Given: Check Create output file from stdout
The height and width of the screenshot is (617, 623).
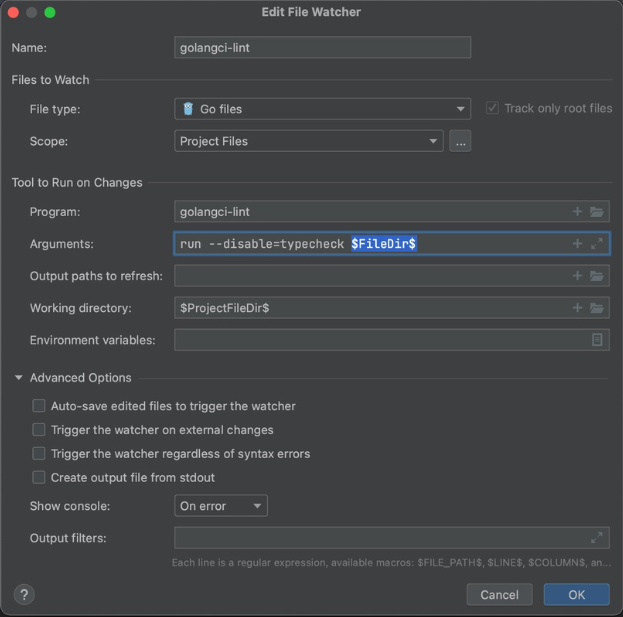Looking at the screenshot, I should coord(39,478).
